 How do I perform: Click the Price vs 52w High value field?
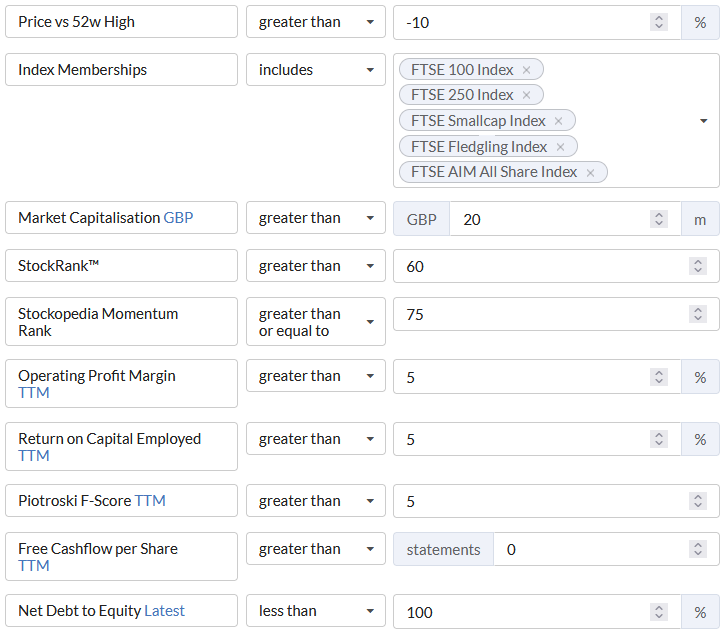520,22
